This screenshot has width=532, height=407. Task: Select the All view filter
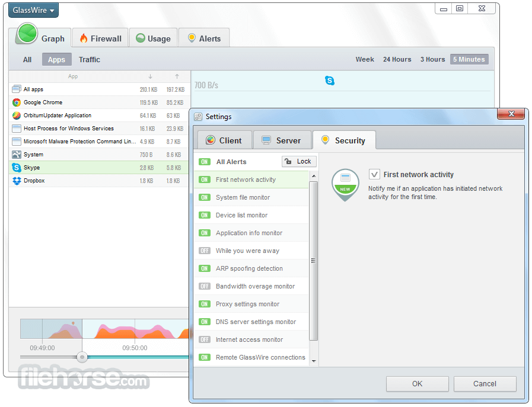[x=27, y=60]
